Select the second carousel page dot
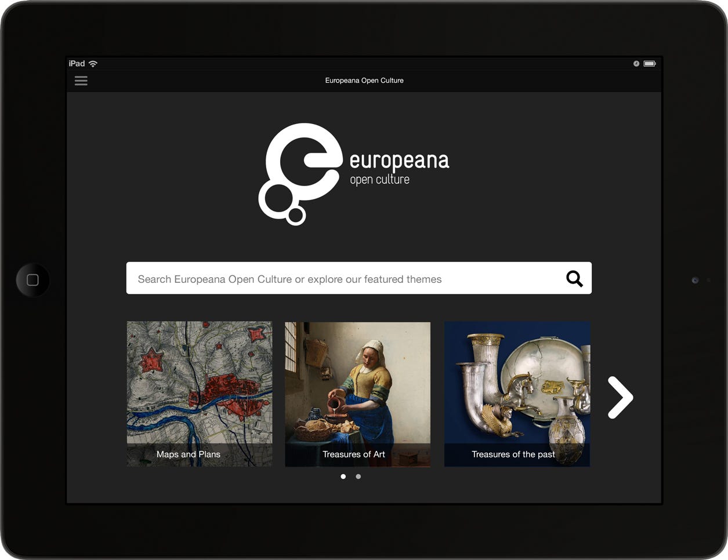Viewport: 728px width, 560px height. 358,477
